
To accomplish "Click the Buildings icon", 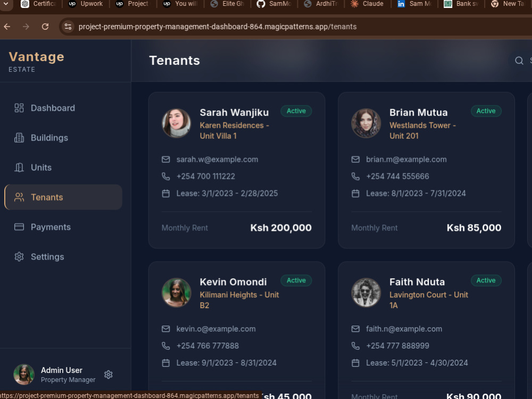I will click(x=19, y=138).
